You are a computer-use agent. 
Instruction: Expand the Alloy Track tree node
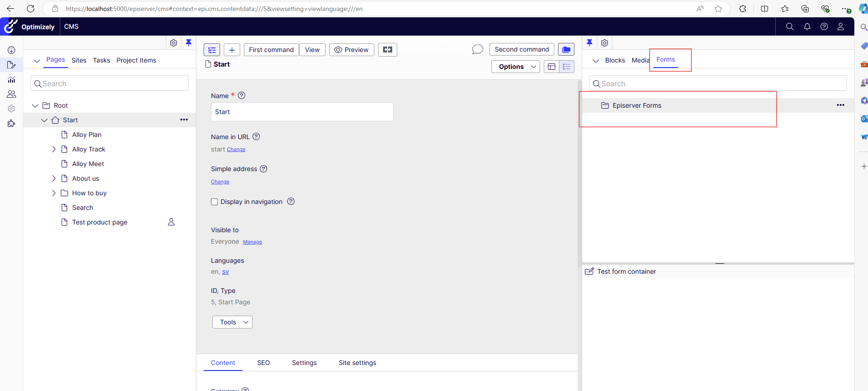click(54, 149)
